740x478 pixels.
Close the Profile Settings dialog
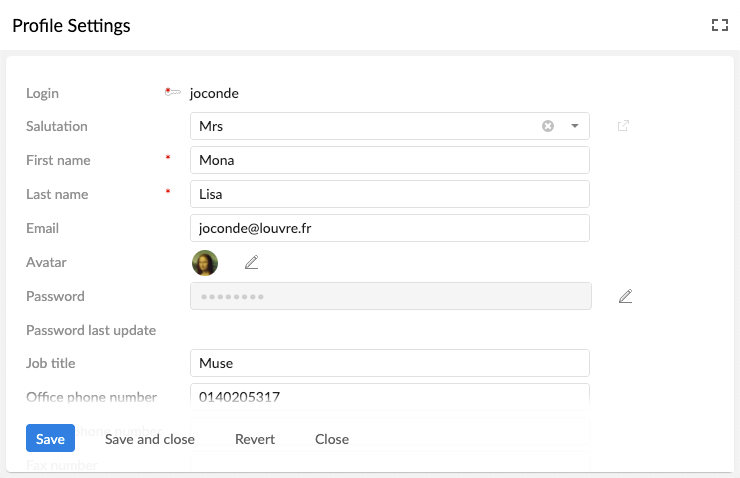[x=332, y=439]
